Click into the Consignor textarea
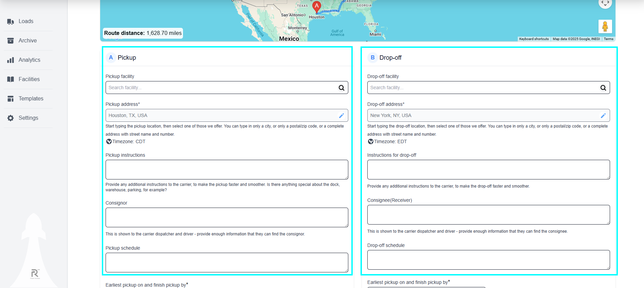644x288 pixels. tap(227, 217)
